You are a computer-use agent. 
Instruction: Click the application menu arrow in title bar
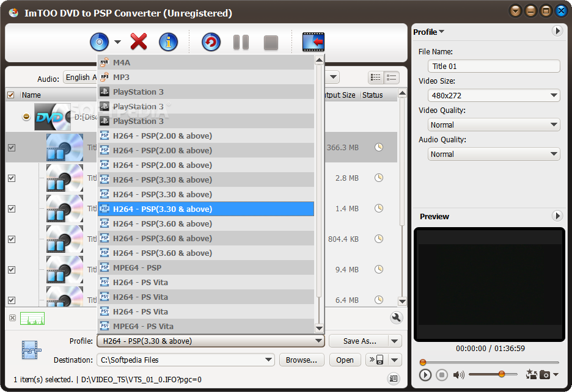(x=515, y=11)
